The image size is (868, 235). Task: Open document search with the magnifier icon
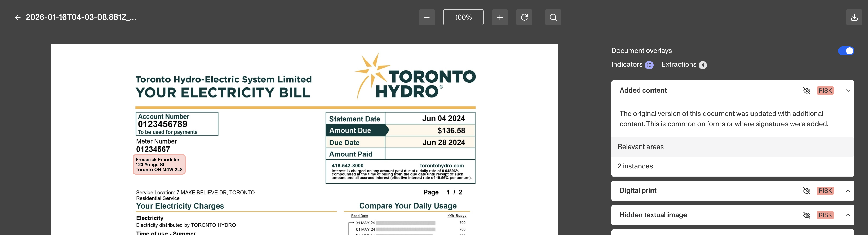tap(553, 17)
